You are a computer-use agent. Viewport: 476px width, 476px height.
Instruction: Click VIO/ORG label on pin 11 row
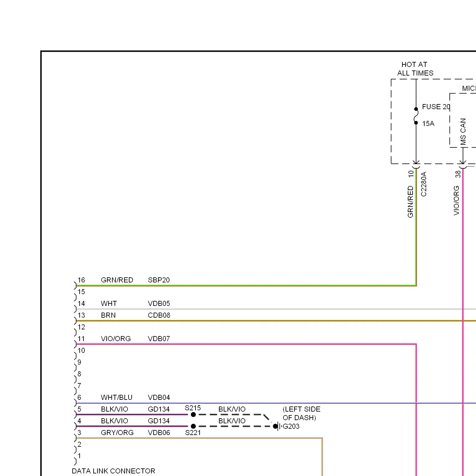pyautogui.click(x=116, y=339)
